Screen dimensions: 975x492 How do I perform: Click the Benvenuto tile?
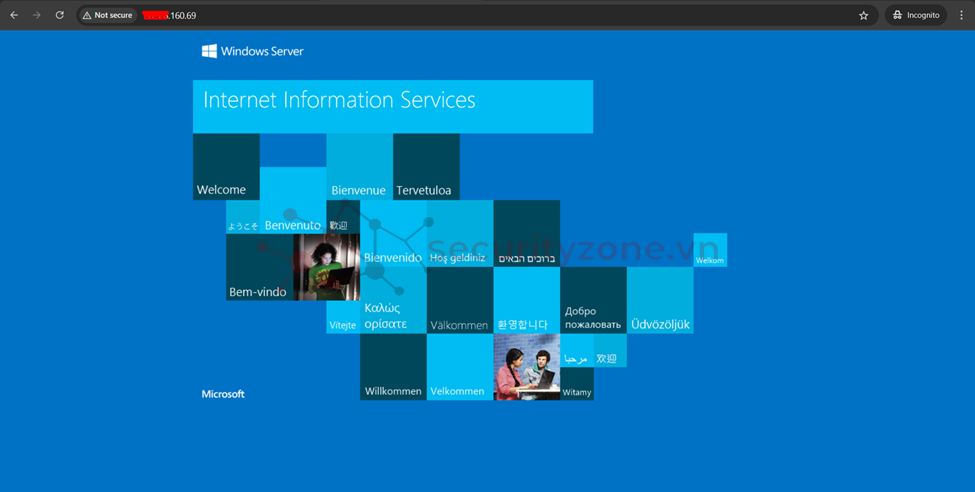click(x=293, y=200)
